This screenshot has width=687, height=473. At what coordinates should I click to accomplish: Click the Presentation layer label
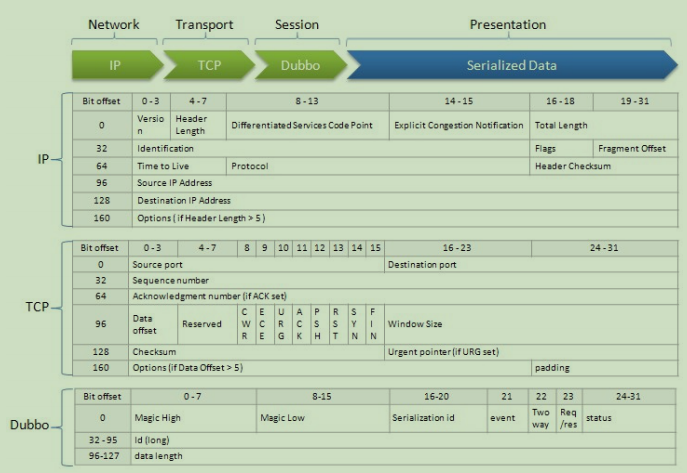point(508,24)
